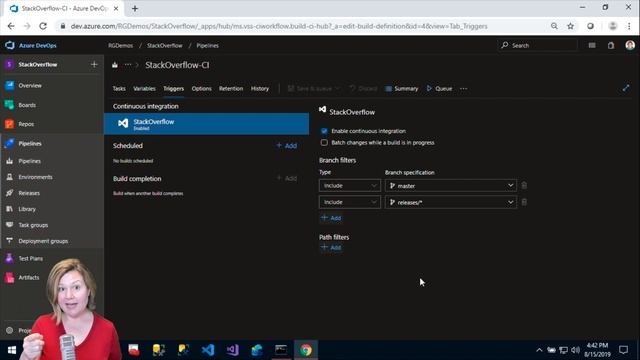Click the browser reload button
The height and width of the screenshot is (360, 640).
[43, 26]
